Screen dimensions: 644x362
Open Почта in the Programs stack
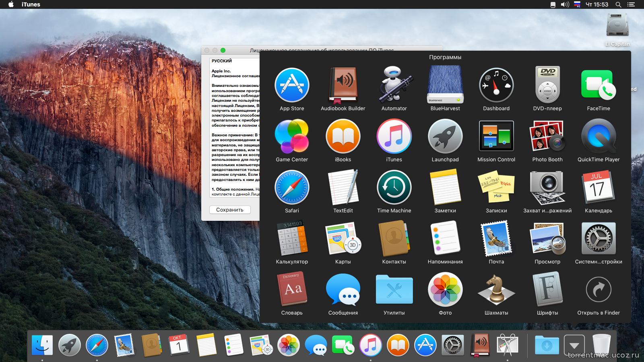[496, 239]
